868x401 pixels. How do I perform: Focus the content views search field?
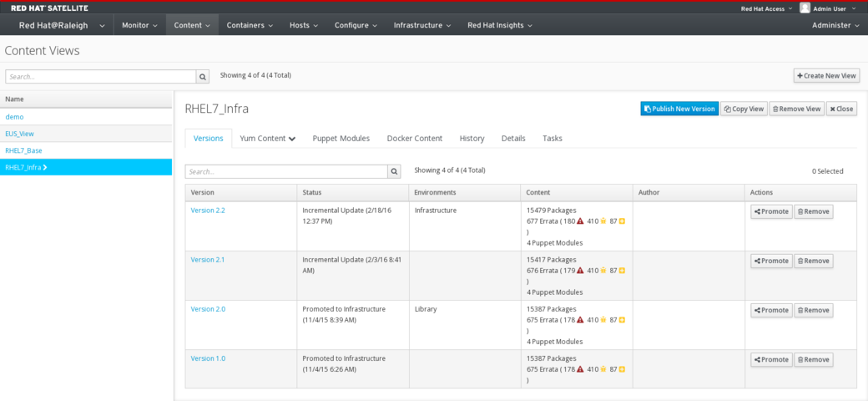101,76
